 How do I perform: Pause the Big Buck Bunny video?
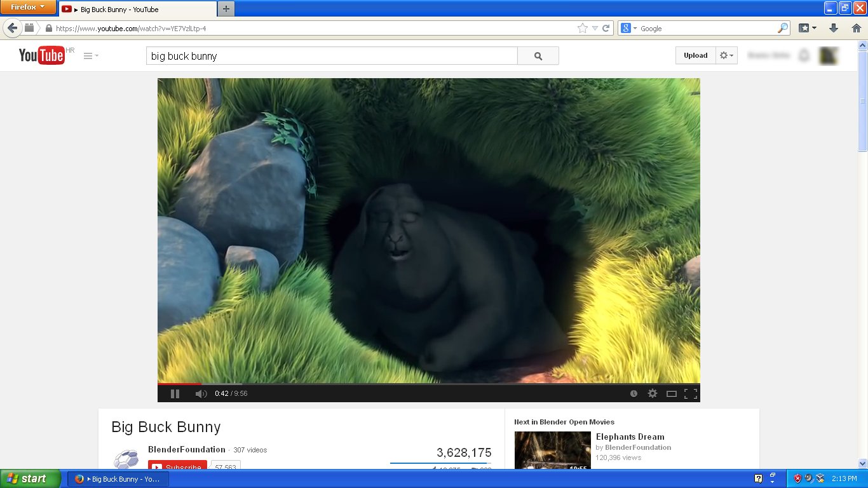click(175, 394)
